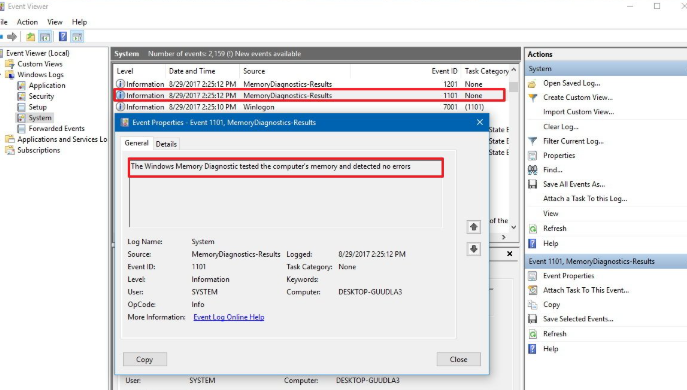The image size is (687, 390).
Task: Select Windows Logs folder in tree
Action: (40, 74)
